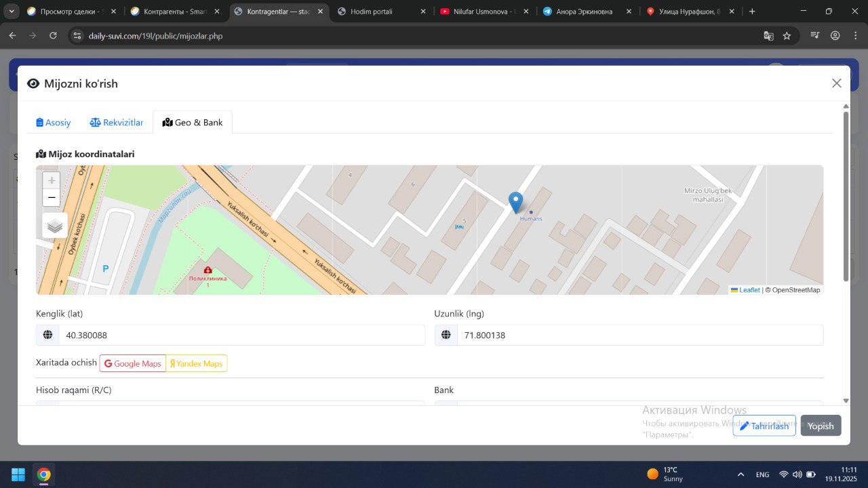Click the Chrome taskbar icon

tap(44, 474)
